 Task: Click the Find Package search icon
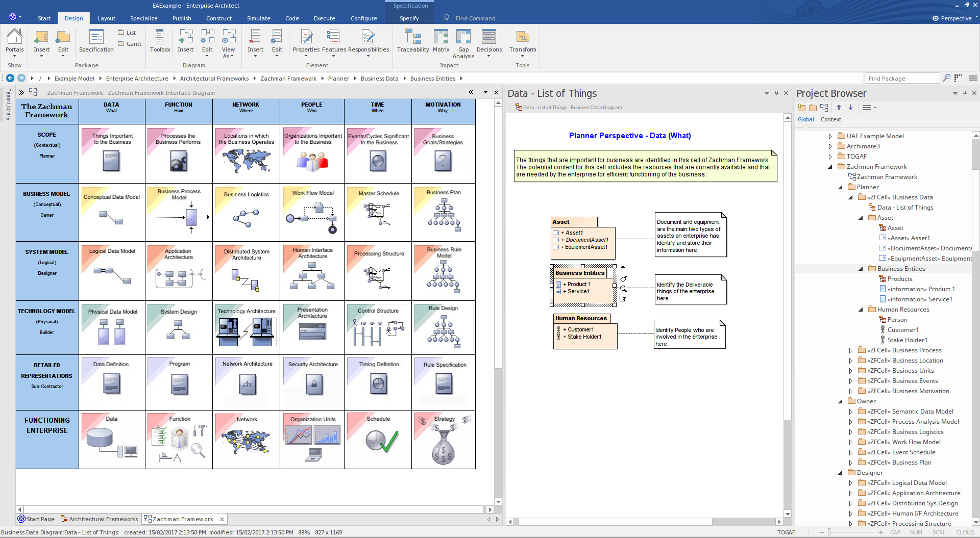coord(946,78)
